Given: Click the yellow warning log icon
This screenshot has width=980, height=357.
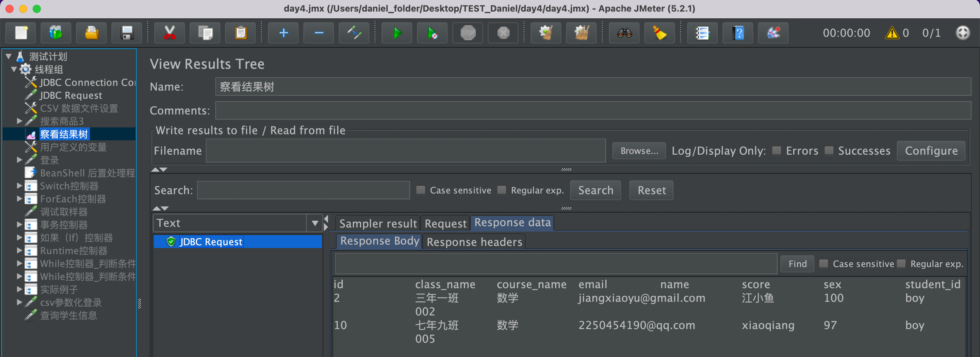Looking at the screenshot, I should tap(892, 33).
